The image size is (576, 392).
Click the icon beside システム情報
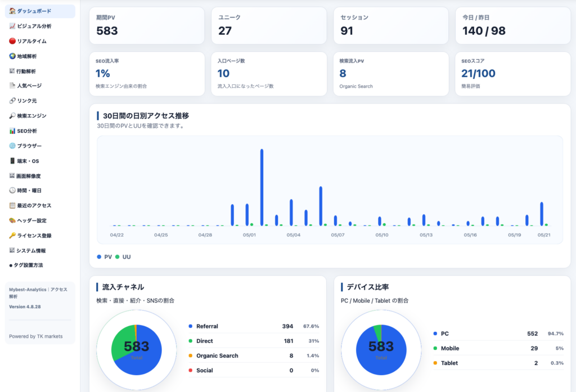[x=12, y=250]
